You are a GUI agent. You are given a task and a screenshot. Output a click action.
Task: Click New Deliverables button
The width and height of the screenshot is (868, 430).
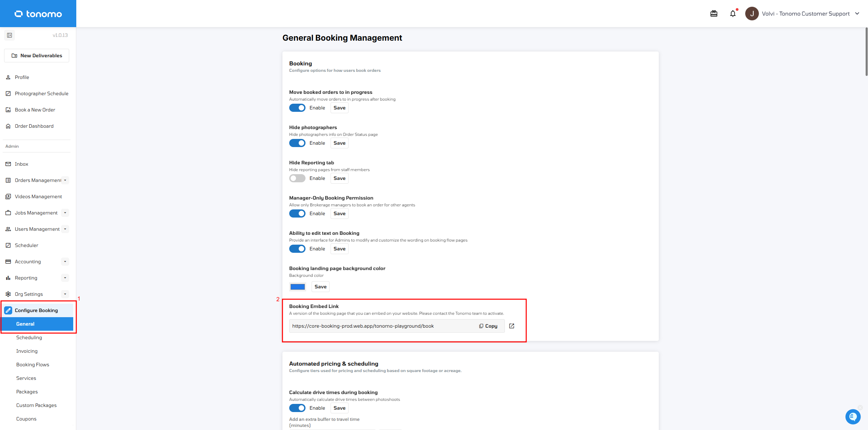37,56
